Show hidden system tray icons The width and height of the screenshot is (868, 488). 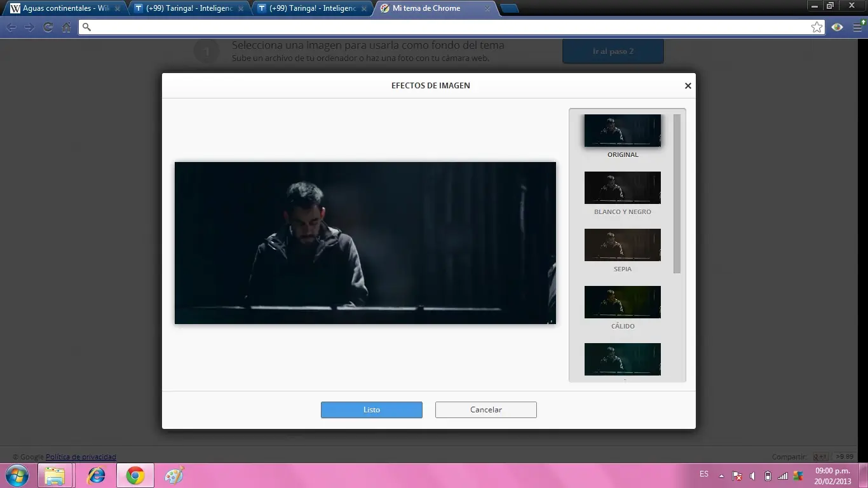point(721,475)
